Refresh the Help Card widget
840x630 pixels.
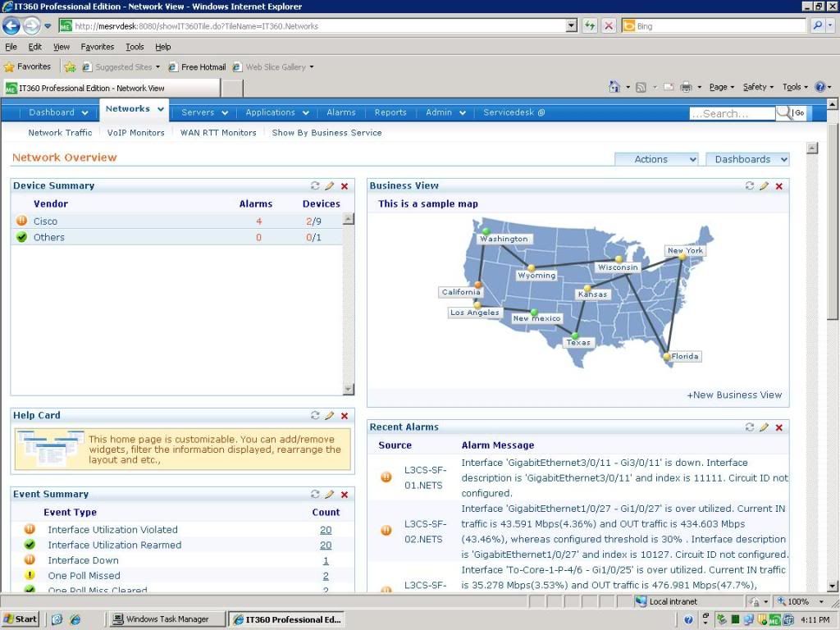pyautogui.click(x=315, y=415)
